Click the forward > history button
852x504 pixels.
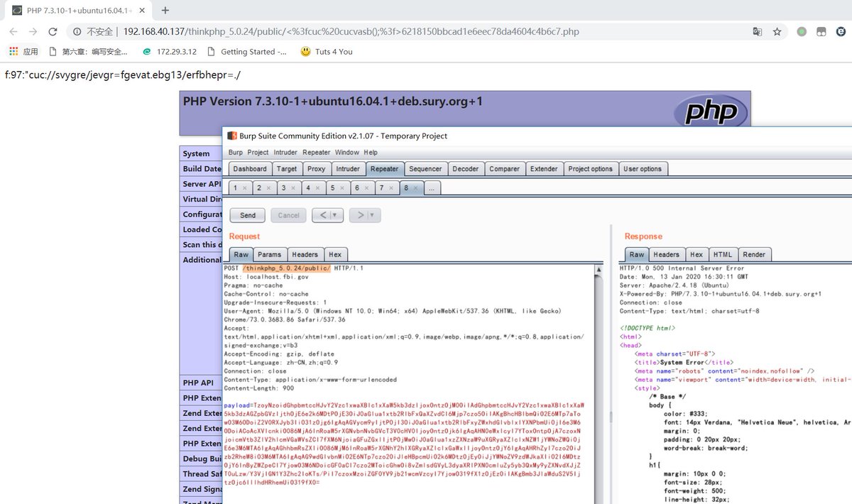click(360, 215)
